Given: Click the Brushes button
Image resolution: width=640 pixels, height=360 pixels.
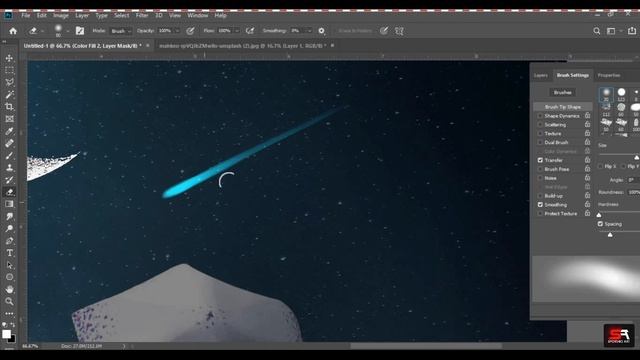Looking at the screenshot, I should [562, 93].
